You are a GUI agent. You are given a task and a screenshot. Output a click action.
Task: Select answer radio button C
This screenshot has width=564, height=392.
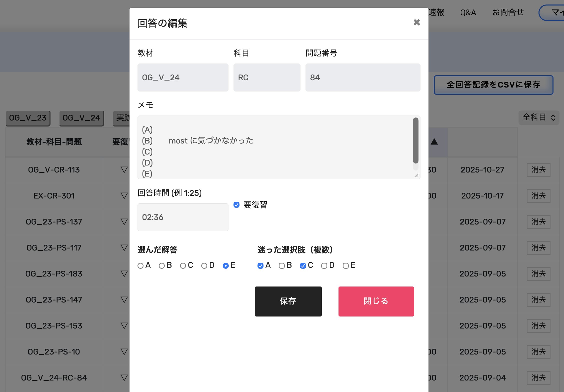(x=183, y=266)
